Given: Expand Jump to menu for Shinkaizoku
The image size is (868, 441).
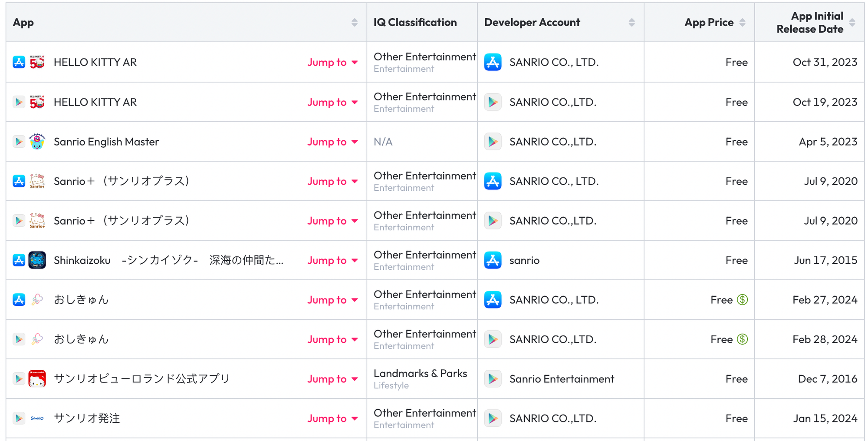Looking at the screenshot, I should (x=332, y=261).
